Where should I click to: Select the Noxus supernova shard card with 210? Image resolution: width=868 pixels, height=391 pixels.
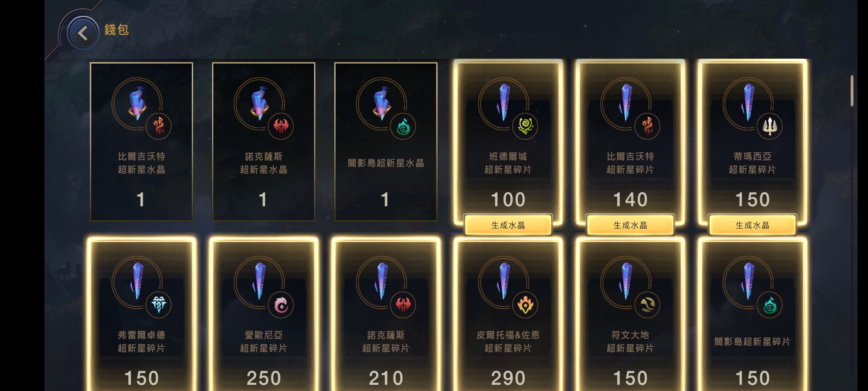click(386, 314)
